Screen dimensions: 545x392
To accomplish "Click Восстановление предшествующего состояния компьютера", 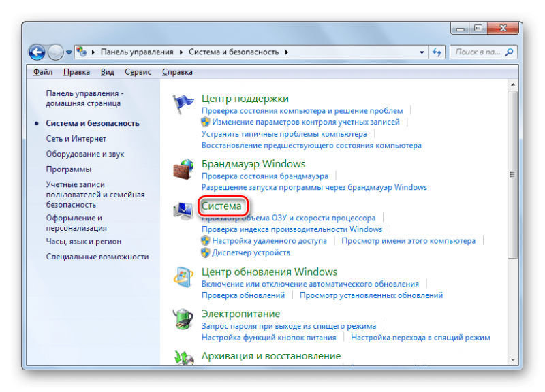I will click(x=311, y=146).
